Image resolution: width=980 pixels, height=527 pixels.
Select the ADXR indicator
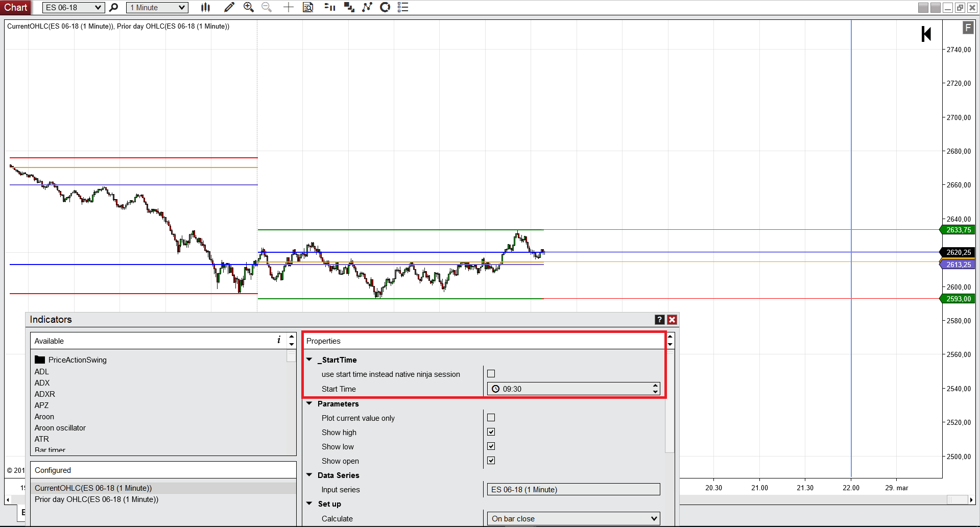(45, 394)
